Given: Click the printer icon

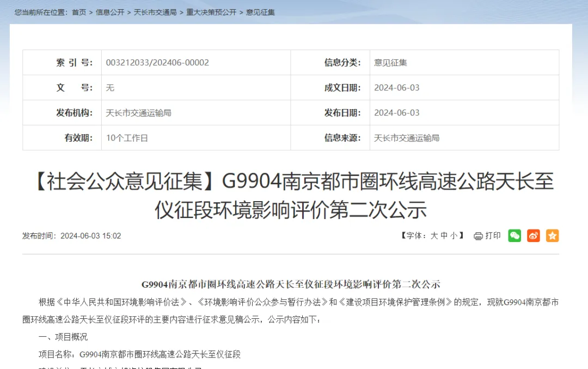Looking at the screenshot, I should tap(478, 236).
